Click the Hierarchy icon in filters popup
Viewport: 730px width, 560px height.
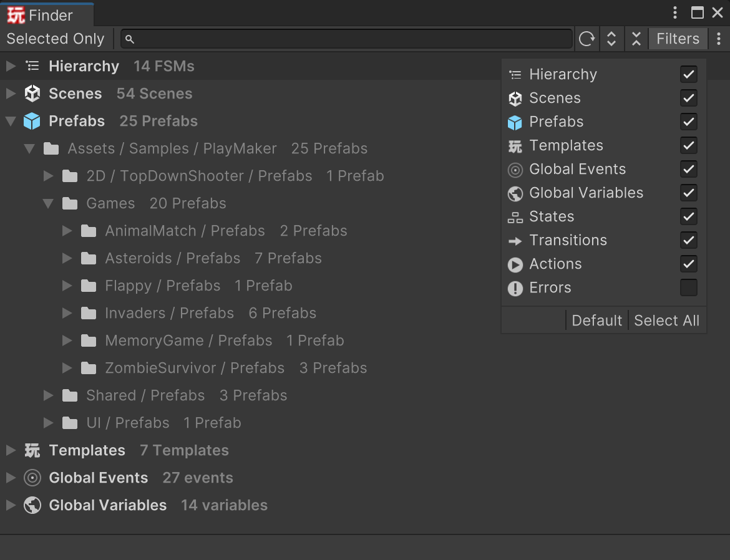[x=515, y=74]
